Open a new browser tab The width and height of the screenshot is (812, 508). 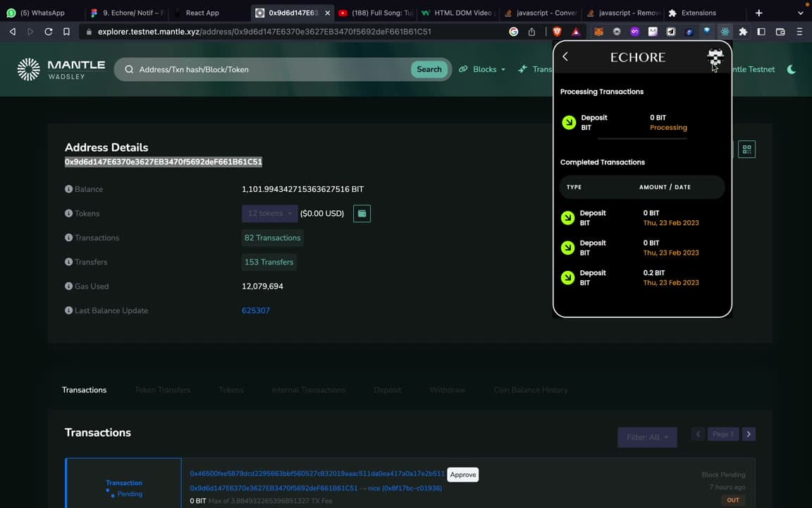(758, 13)
